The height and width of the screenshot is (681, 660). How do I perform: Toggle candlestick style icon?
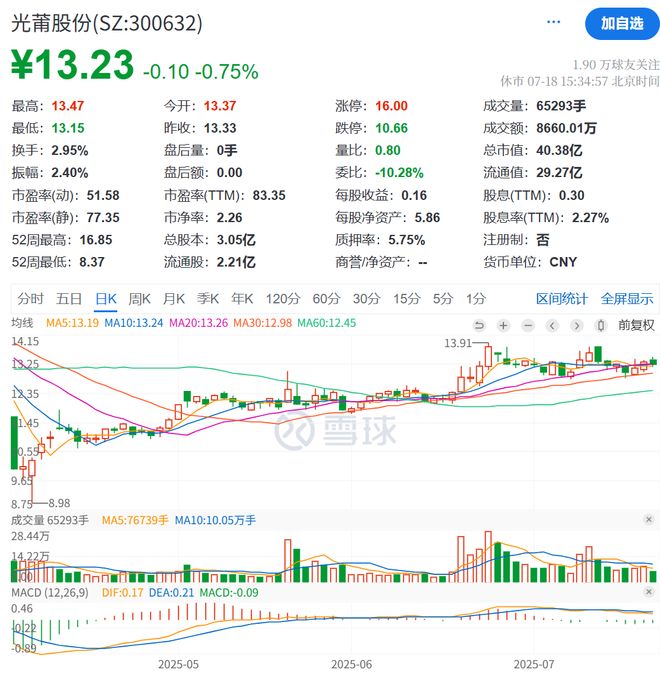click(x=601, y=325)
